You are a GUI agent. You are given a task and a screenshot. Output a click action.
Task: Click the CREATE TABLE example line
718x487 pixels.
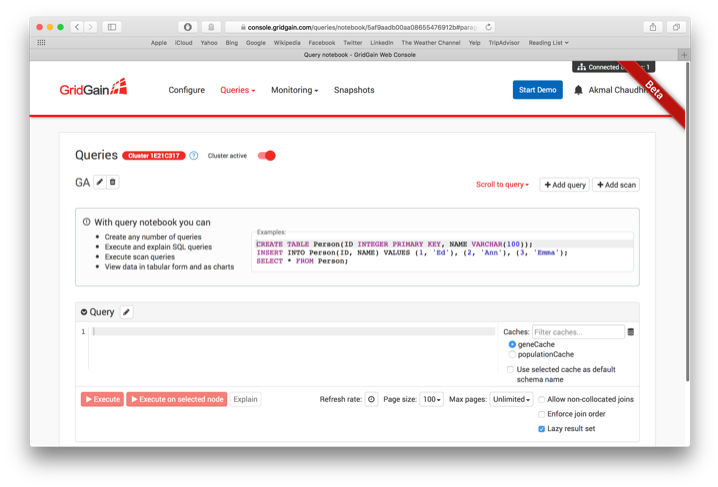click(x=394, y=244)
